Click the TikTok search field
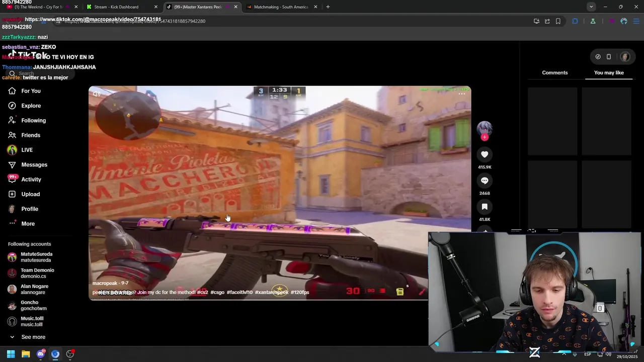This screenshot has height=362, width=644. coord(40,73)
